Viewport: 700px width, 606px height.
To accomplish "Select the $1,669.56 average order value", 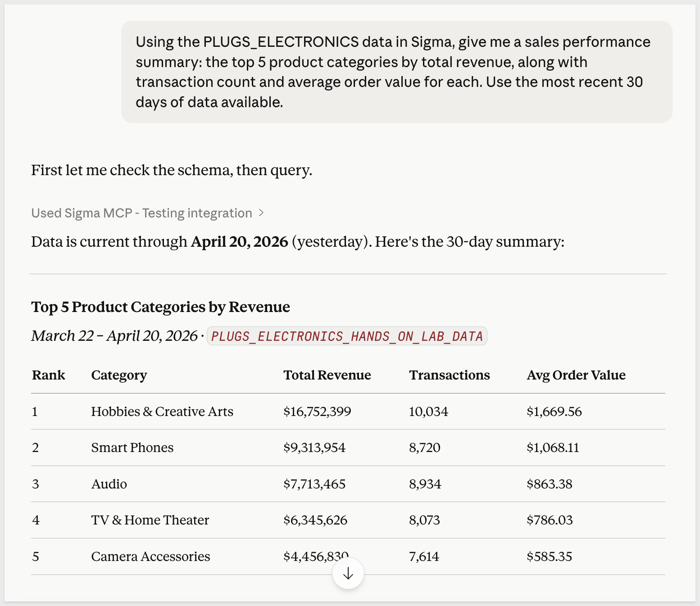I will tap(554, 412).
